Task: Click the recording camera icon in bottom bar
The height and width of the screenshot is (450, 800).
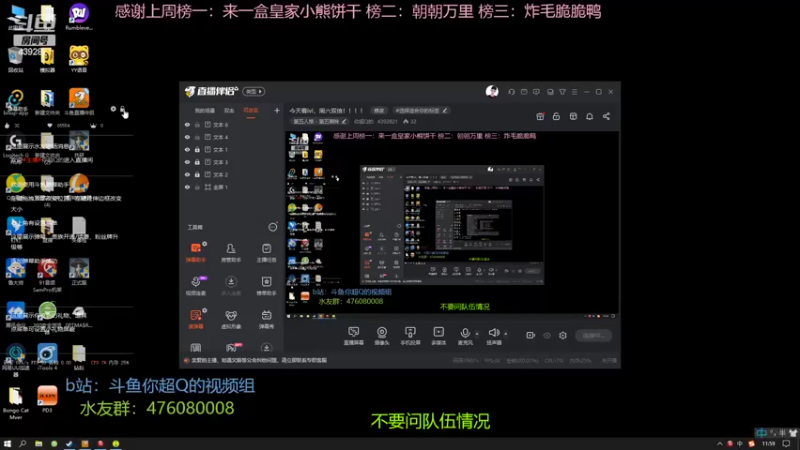Action: tap(531, 335)
